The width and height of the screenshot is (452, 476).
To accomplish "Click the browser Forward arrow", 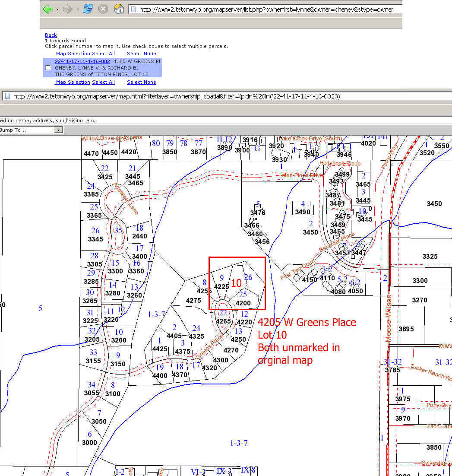I will point(68,9).
